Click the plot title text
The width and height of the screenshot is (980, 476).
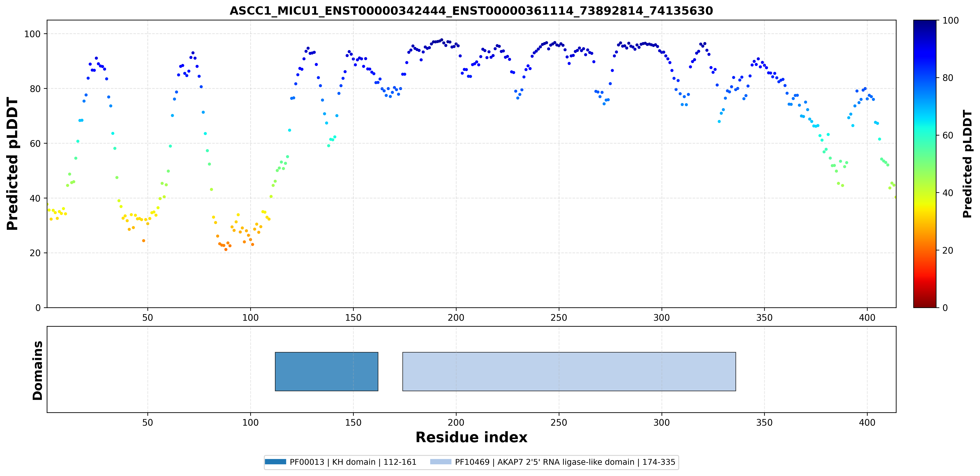pyautogui.click(x=471, y=11)
